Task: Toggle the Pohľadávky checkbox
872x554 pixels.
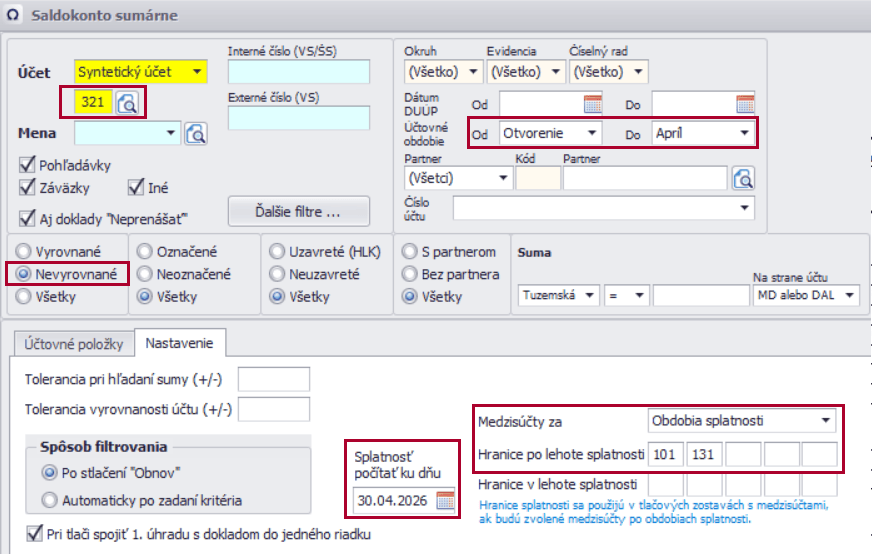Action: click(x=27, y=165)
